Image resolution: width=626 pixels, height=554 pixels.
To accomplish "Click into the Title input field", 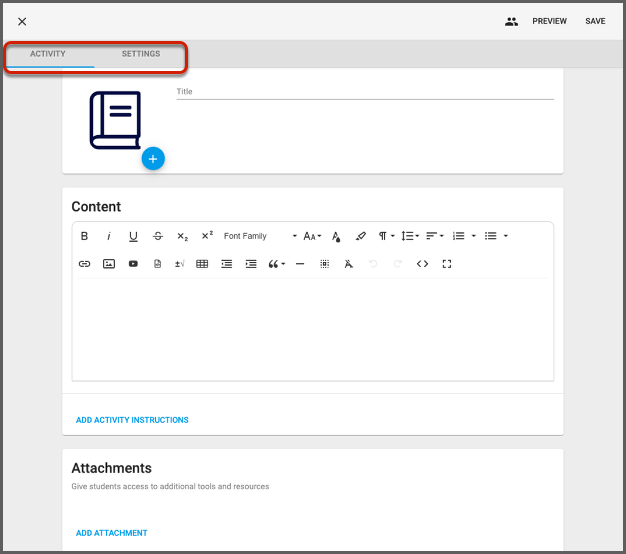I will pos(365,91).
